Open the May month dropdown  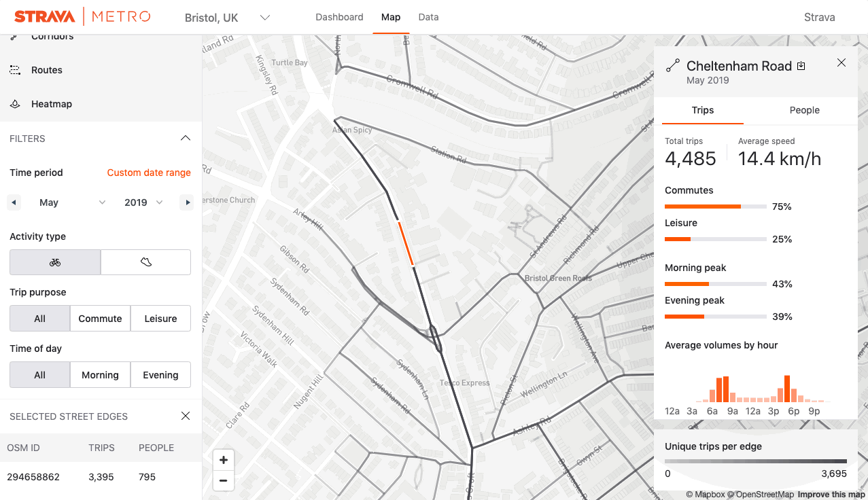tap(73, 202)
